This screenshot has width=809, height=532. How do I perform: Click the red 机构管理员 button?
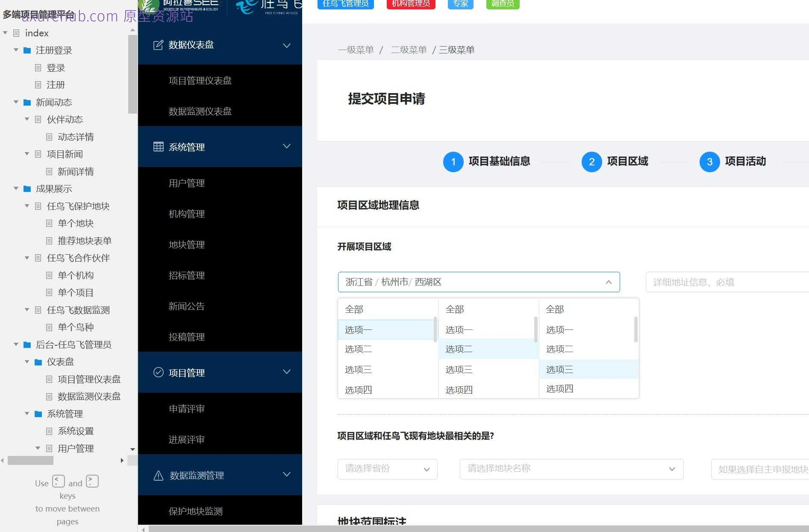click(410, 4)
